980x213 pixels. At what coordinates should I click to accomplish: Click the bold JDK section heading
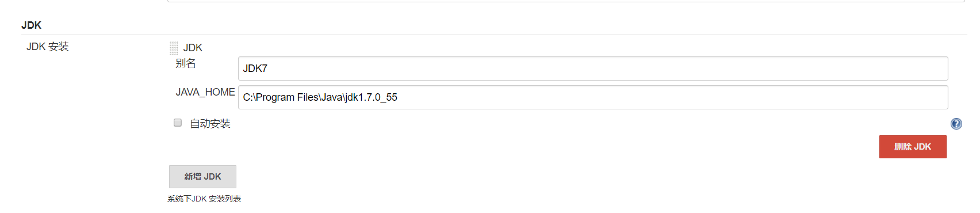[31, 25]
